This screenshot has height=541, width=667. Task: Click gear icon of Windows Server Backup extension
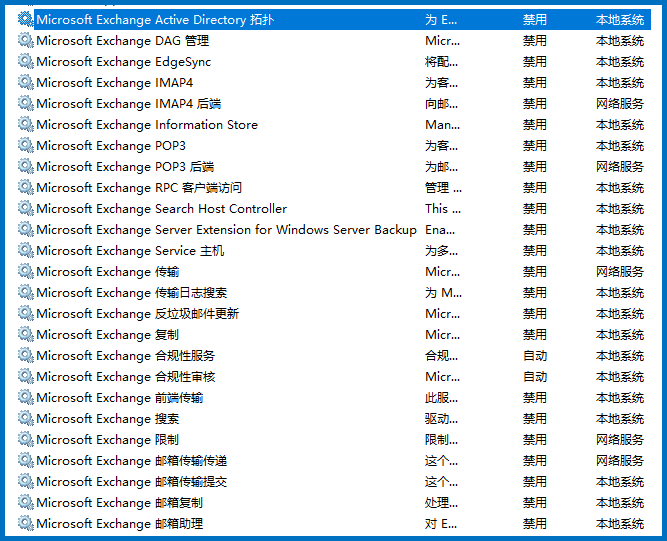(26, 229)
